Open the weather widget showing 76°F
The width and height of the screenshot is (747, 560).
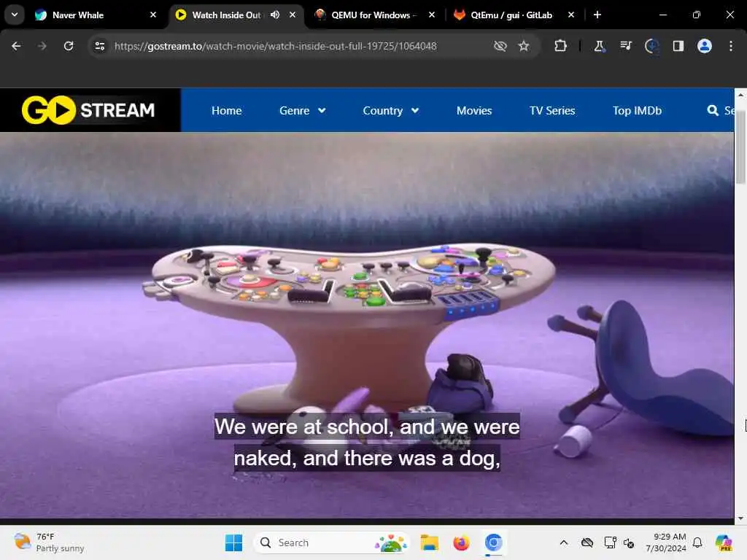(49, 542)
